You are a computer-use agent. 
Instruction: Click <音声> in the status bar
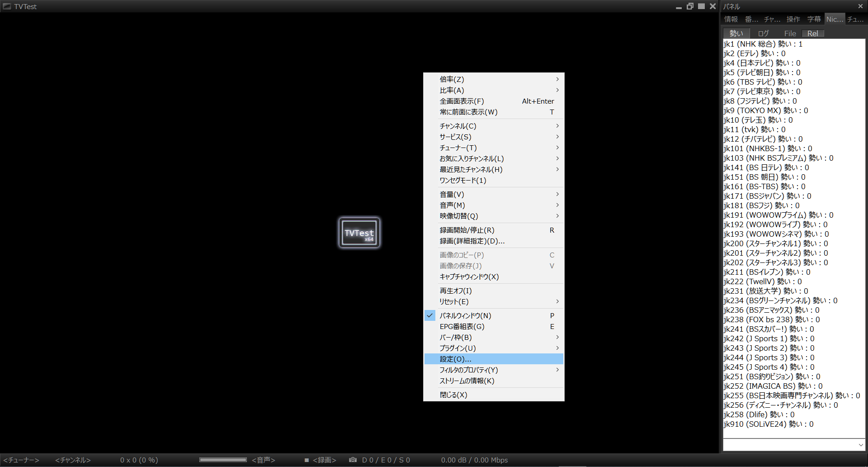pyautogui.click(x=264, y=460)
